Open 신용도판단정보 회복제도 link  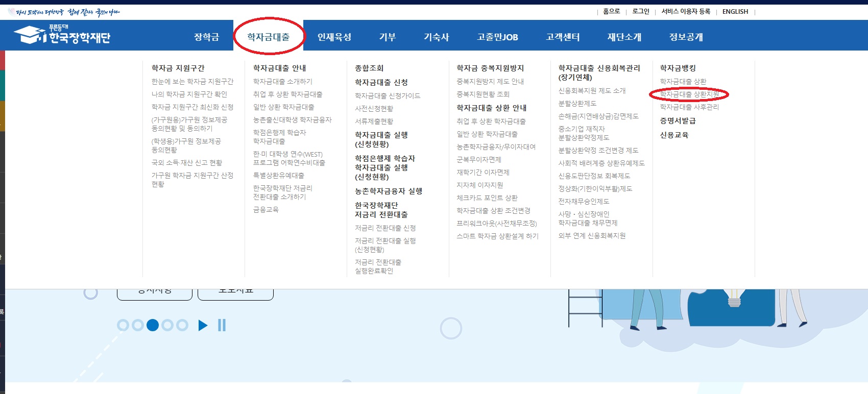pyautogui.click(x=594, y=176)
